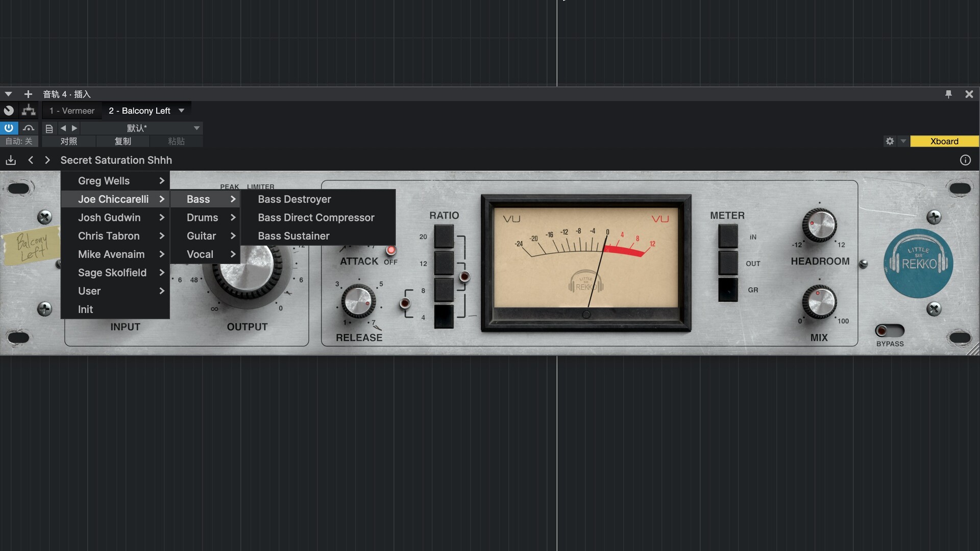Click the 复制 copy button

(122, 141)
